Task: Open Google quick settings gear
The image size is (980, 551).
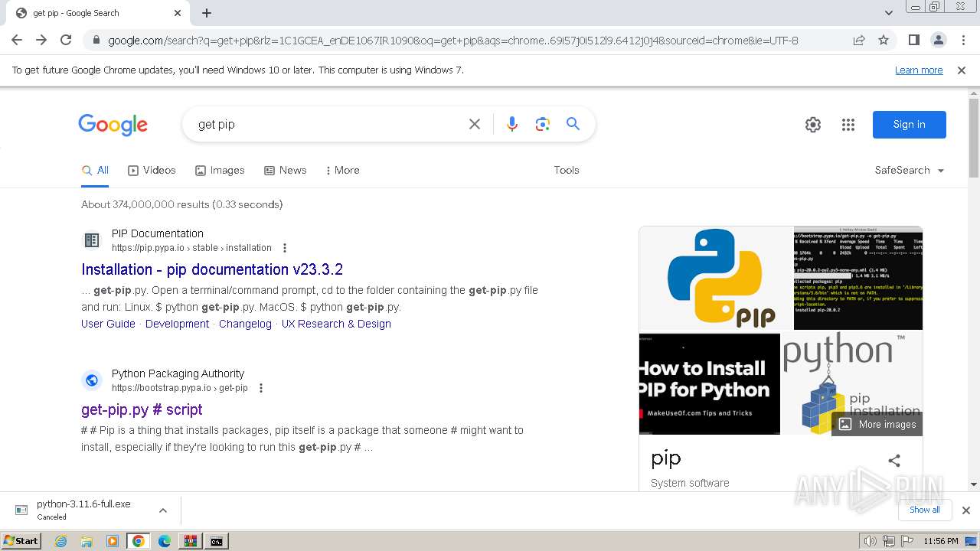Action: [x=813, y=125]
